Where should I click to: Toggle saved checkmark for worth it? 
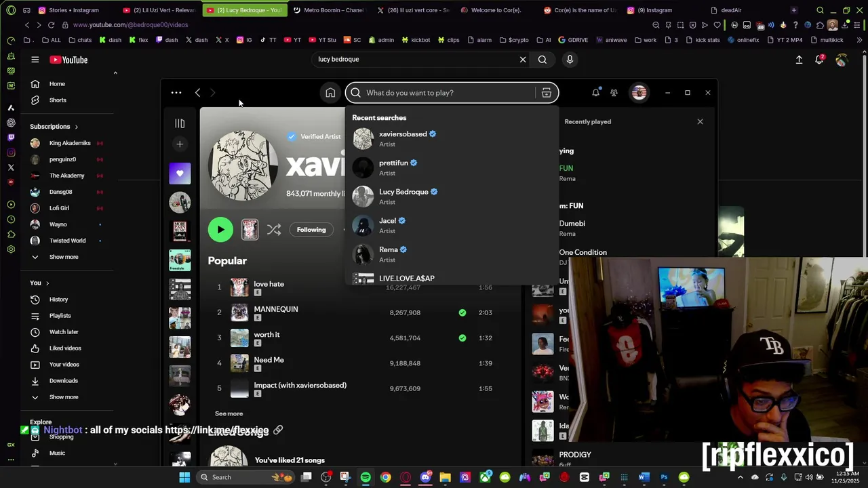(462, 338)
